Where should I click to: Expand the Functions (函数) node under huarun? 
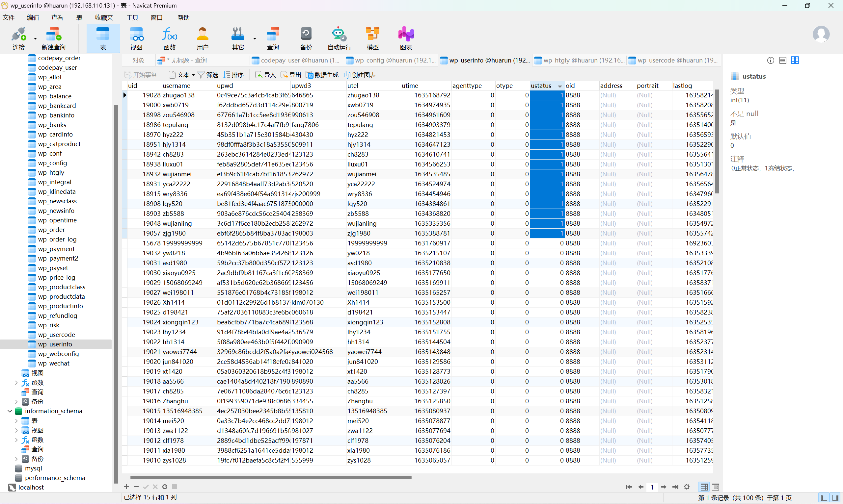[x=16, y=382]
